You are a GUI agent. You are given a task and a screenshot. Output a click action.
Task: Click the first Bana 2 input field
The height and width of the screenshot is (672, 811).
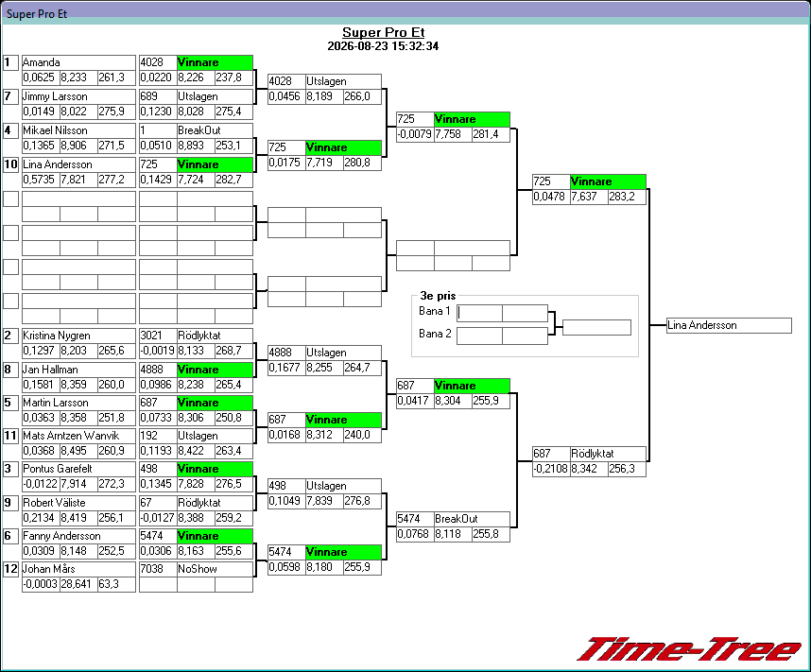click(479, 336)
